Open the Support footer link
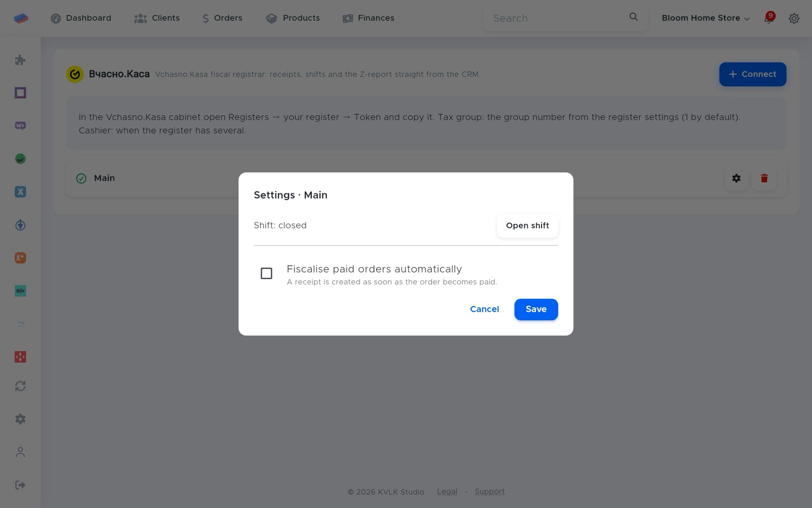 (489, 492)
